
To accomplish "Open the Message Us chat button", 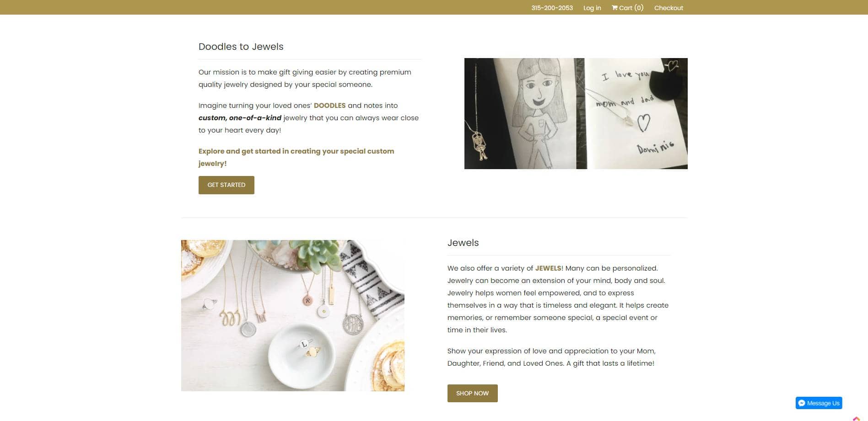I will 819,403.
